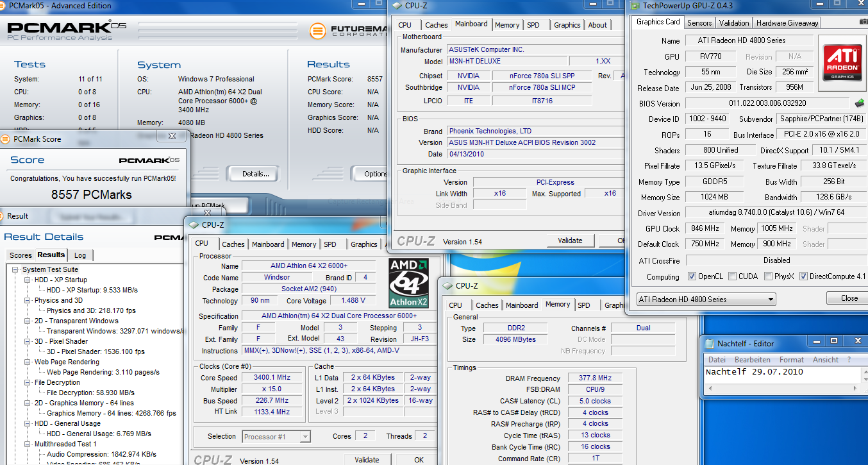Screen dimensions: 868x465
Task: Click the AMD Athlon 64 X2 logo
Action: 409,283
